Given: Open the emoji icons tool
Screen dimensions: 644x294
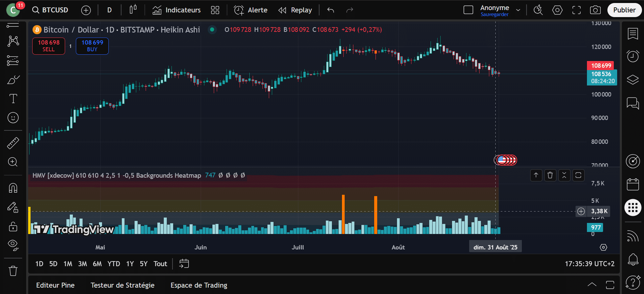Looking at the screenshot, I should tap(13, 118).
